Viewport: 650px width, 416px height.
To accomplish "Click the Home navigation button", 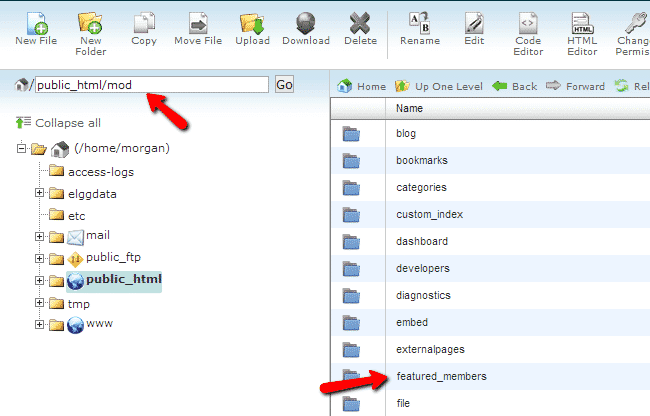I will (x=361, y=86).
